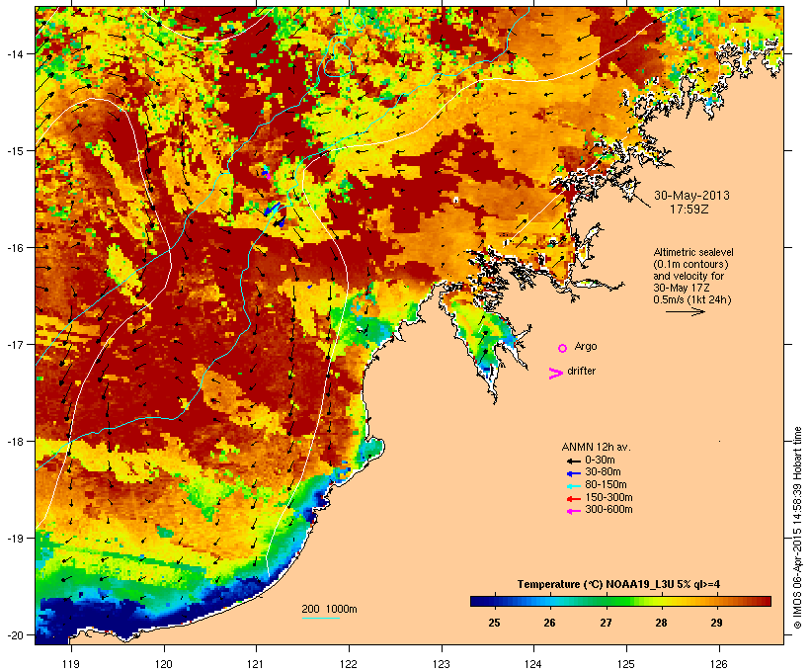Viewport: 810px width, 672px height.
Task: Click the latitude axis label -15
Action: [x=15, y=151]
